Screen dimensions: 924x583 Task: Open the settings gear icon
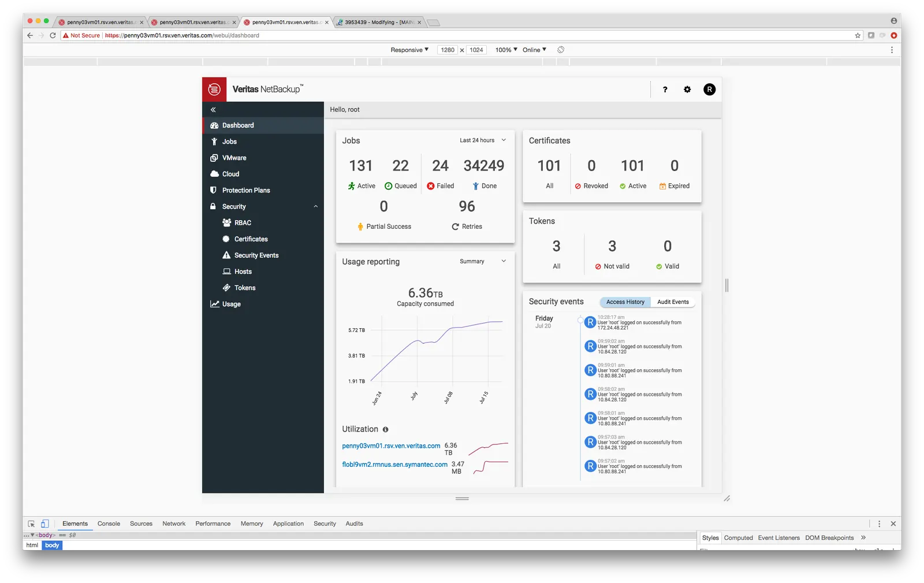[687, 90]
